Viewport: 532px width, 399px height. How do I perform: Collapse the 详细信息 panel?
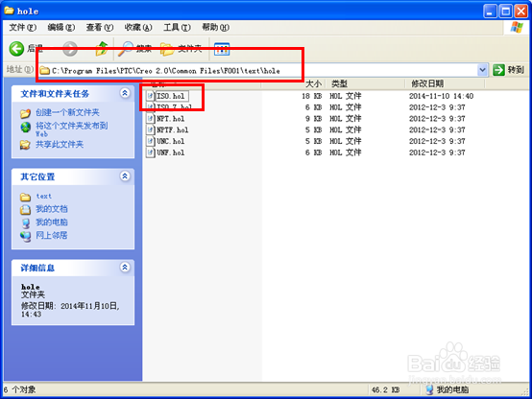coord(125,268)
